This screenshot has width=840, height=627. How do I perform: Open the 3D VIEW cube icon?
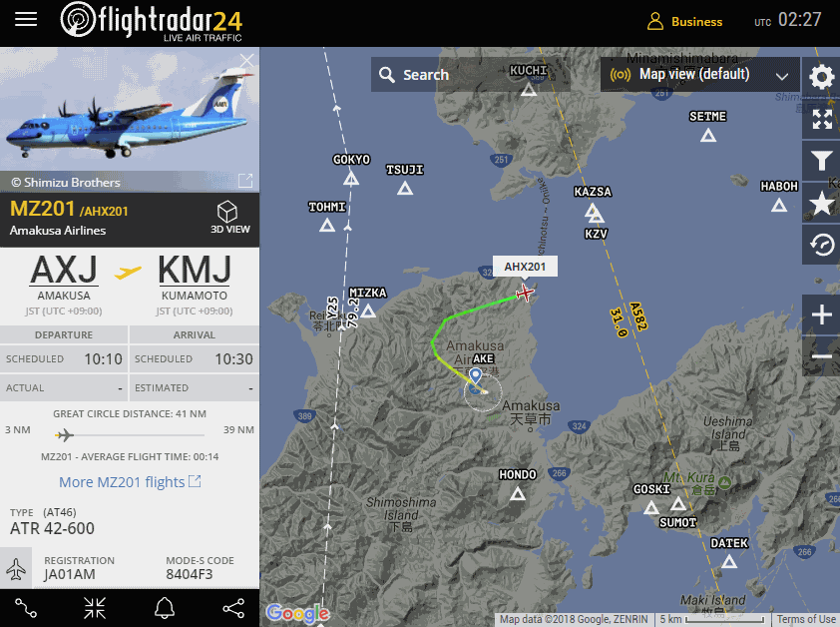click(229, 218)
